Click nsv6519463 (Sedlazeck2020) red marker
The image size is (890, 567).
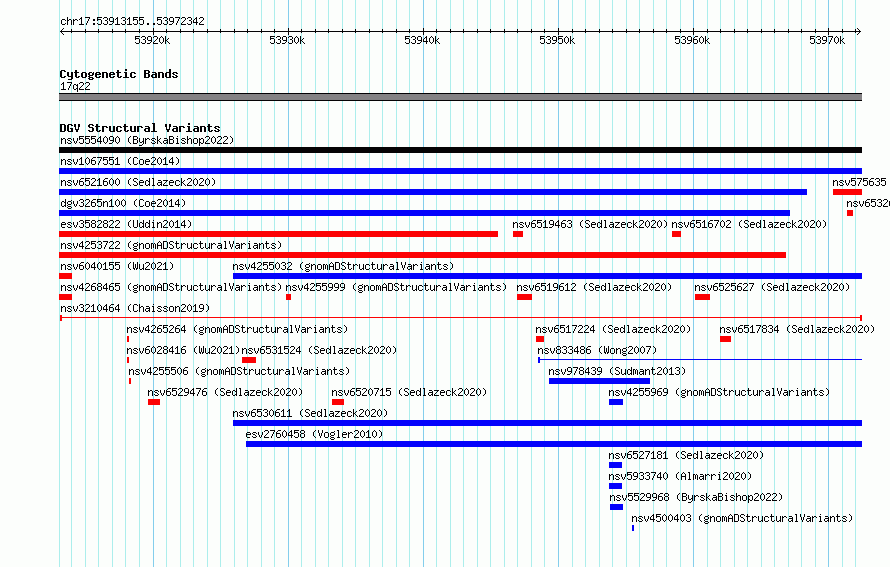518,234
